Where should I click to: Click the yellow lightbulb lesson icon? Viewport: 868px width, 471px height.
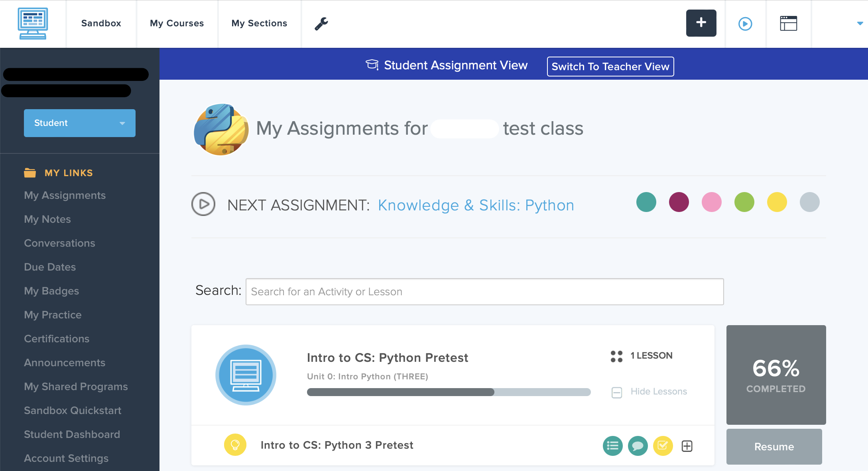(235, 445)
